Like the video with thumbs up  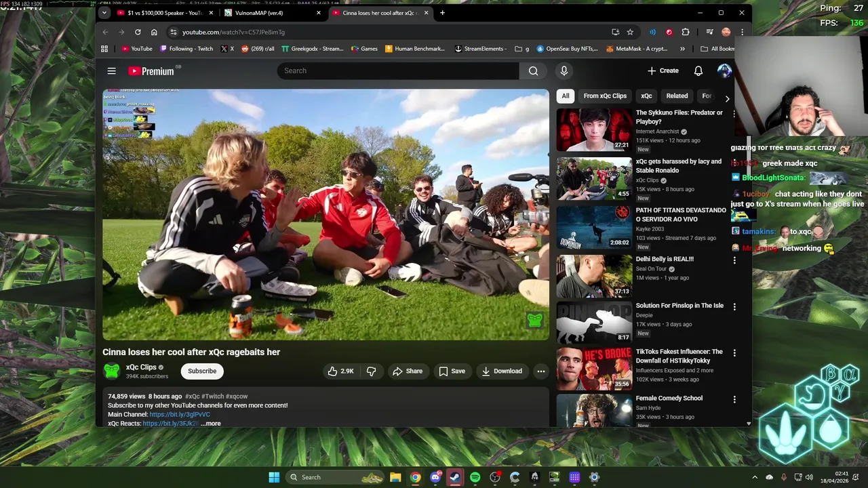341,371
